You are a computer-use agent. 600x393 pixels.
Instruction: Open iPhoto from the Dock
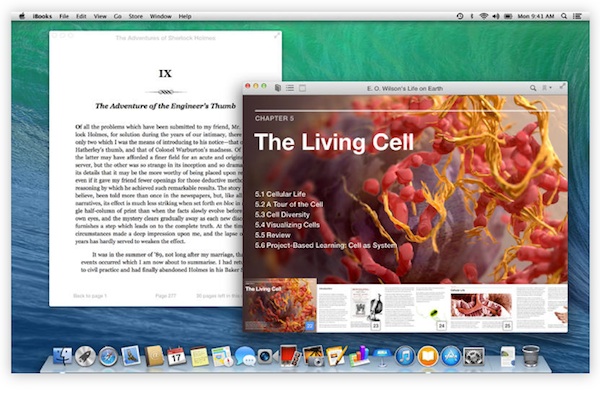pos(313,356)
